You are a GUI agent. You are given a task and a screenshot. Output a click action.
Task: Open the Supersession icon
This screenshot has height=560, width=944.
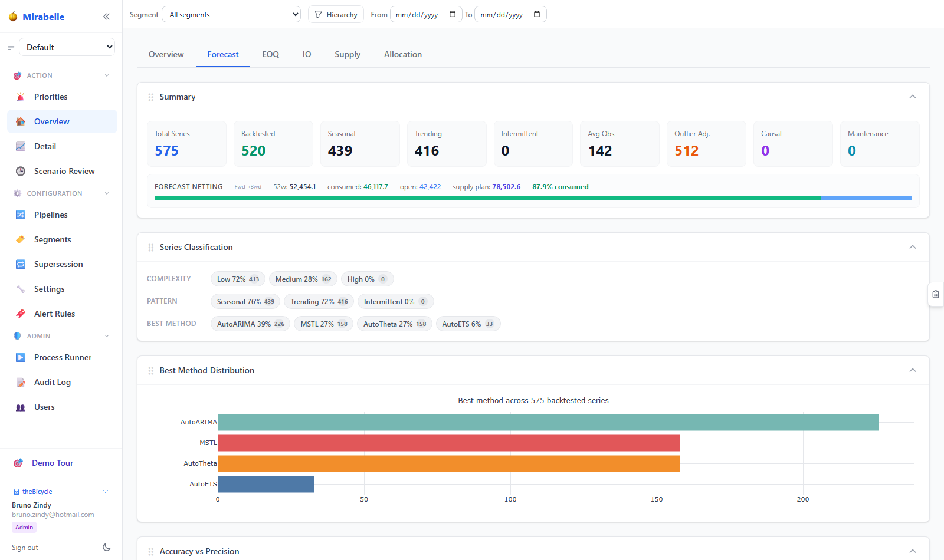[x=21, y=264]
